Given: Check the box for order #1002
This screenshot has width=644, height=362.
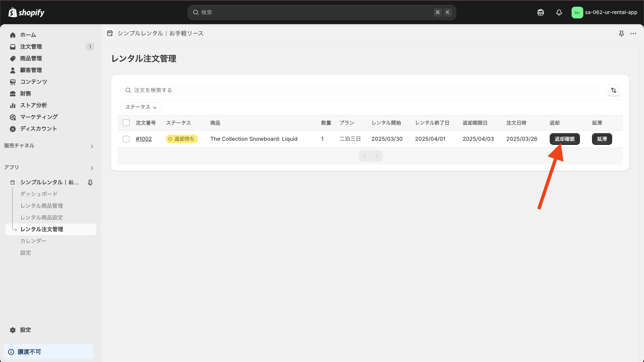Looking at the screenshot, I should coord(126,139).
